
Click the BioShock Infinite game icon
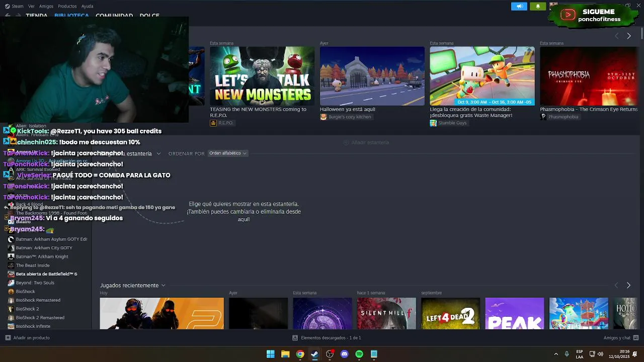click(11, 326)
